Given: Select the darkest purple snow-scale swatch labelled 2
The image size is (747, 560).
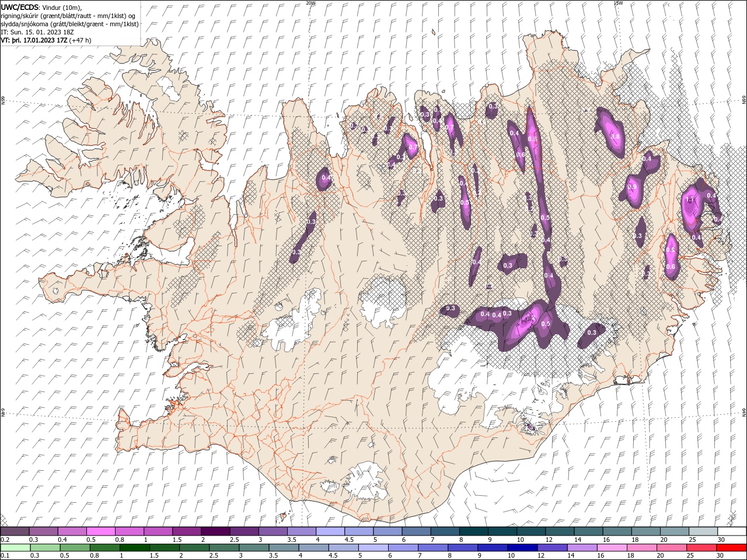Looking at the screenshot, I should 215,531.
